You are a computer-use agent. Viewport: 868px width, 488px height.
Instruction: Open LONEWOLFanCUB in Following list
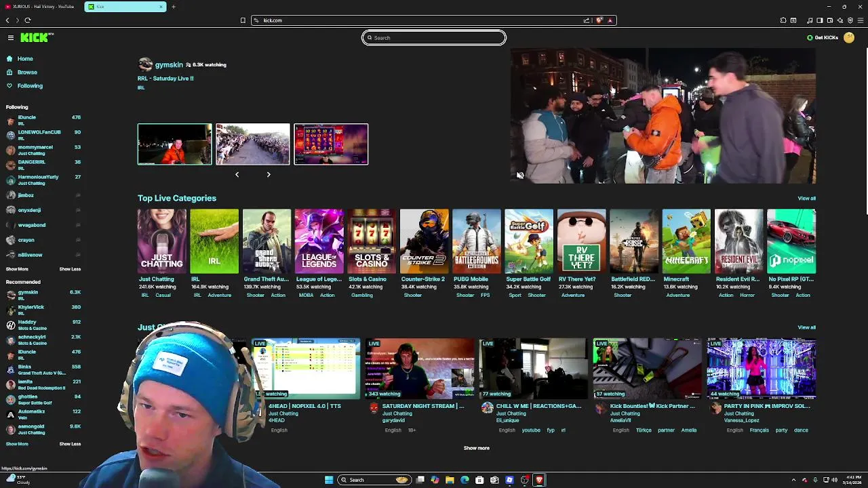pos(43,135)
